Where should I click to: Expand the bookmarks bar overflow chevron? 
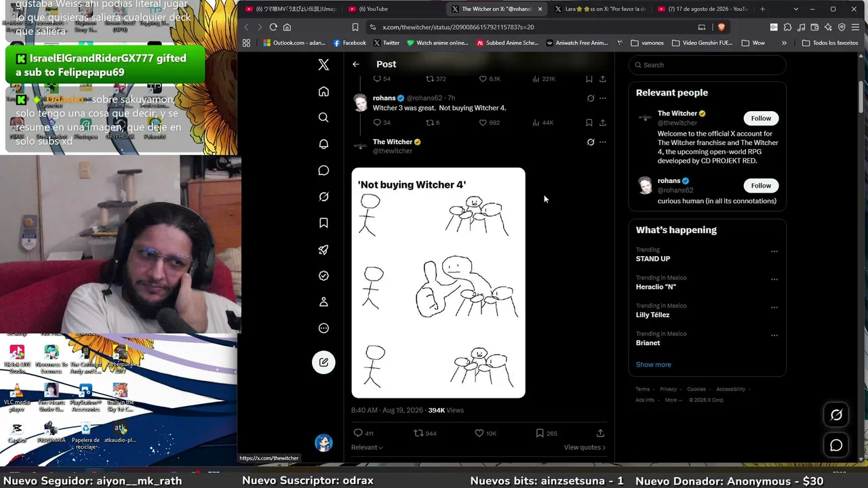click(x=784, y=43)
